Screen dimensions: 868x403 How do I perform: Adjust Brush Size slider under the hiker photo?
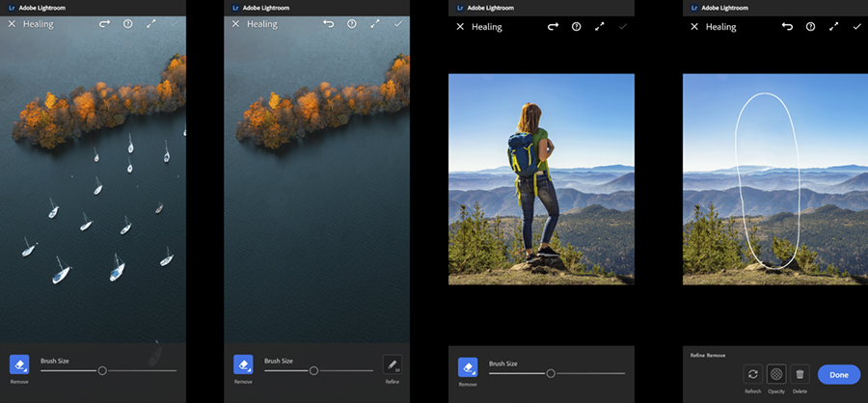pos(551,373)
